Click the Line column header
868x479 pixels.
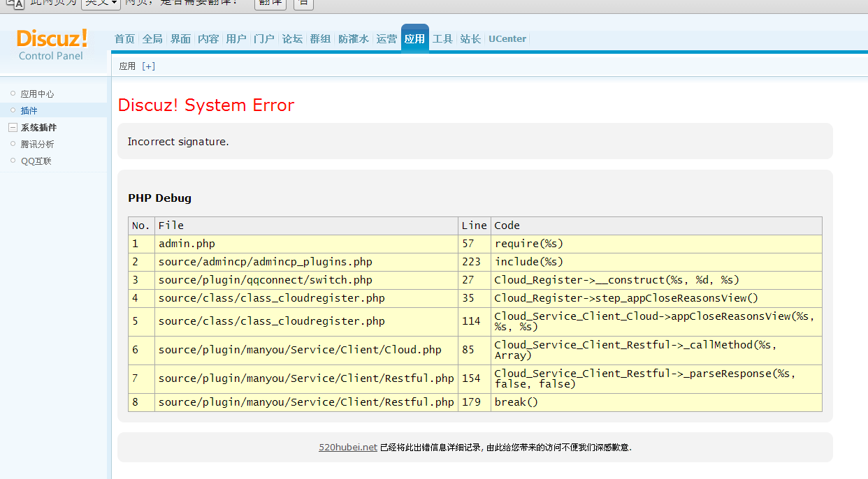click(x=475, y=226)
